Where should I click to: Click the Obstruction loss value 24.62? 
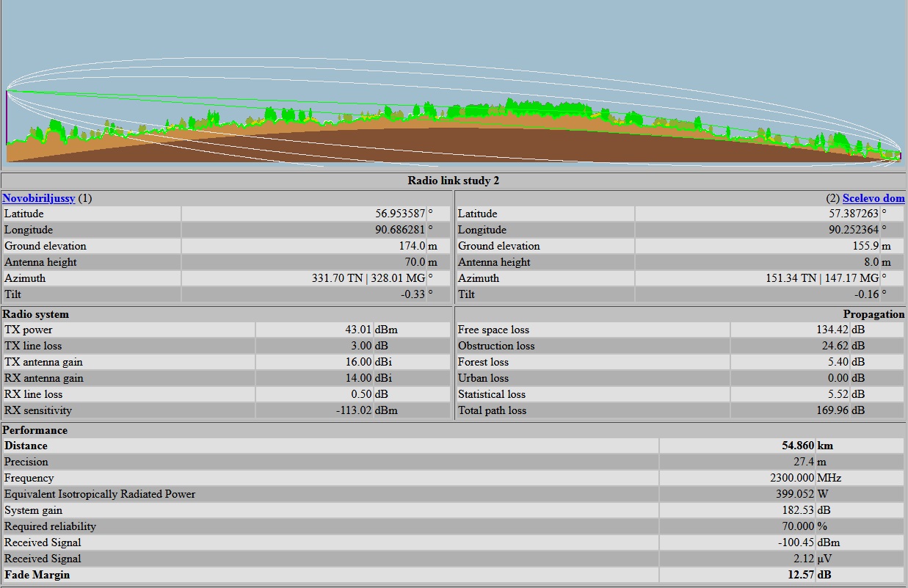pyautogui.click(x=835, y=346)
